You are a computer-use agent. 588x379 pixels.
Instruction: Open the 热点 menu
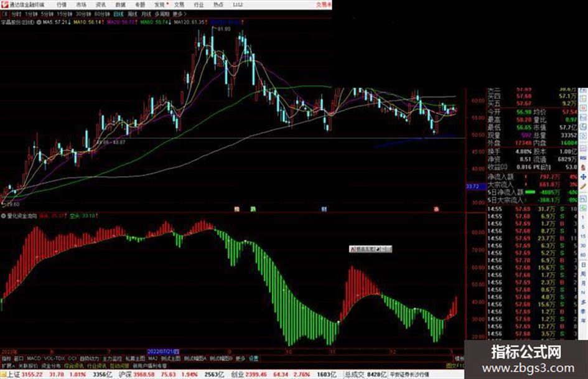(x=218, y=4)
